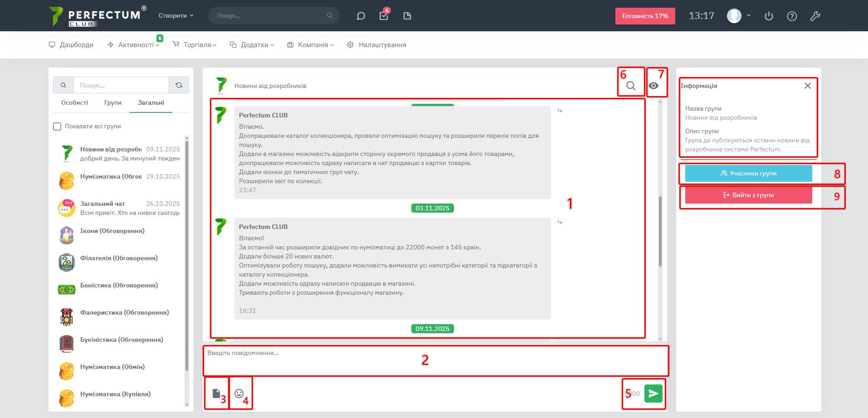
Task: Open the user avatar dropdown
Action: coord(739,16)
